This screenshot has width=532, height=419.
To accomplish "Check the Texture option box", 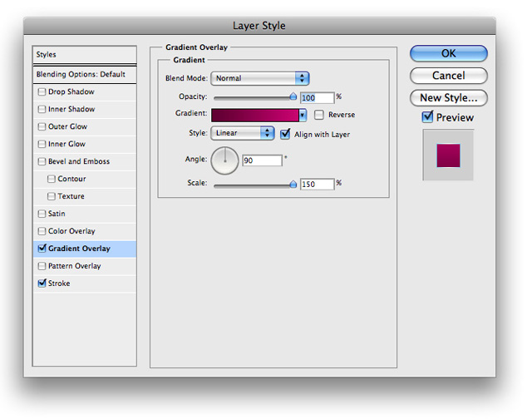I will click(x=52, y=196).
